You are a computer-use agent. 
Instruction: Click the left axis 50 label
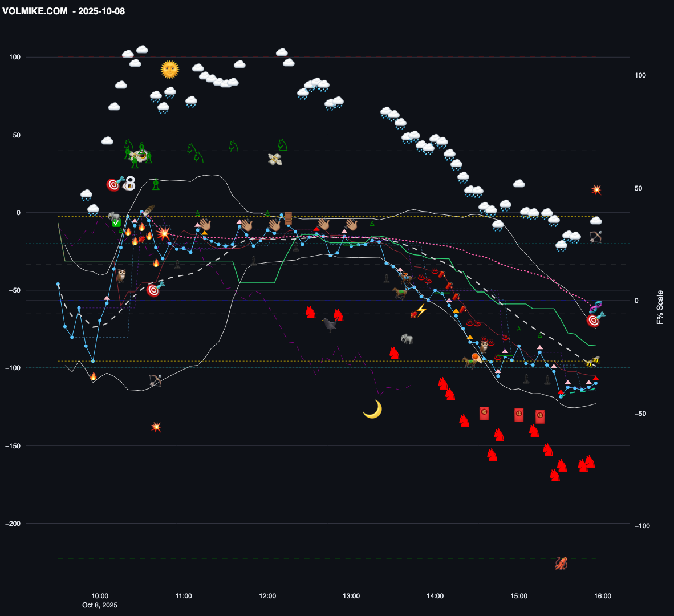pyautogui.click(x=17, y=135)
